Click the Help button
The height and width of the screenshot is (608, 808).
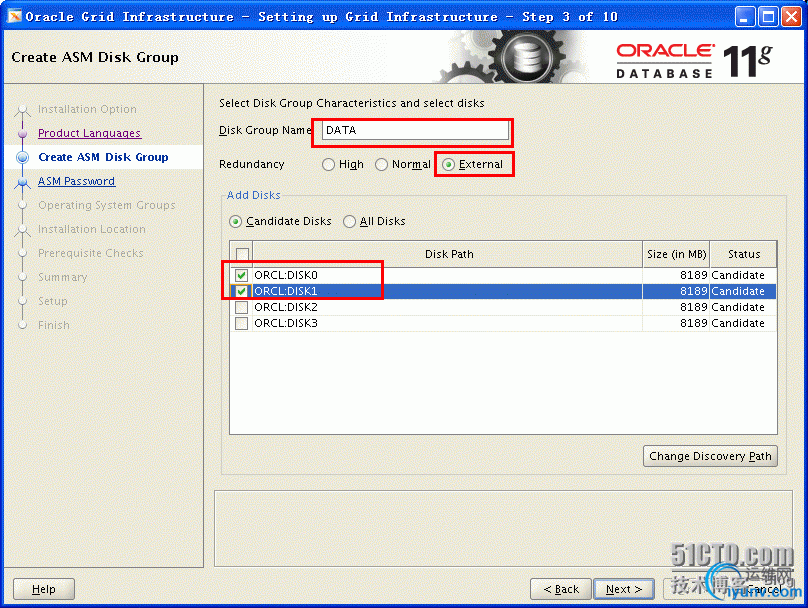[x=44, y=589]
